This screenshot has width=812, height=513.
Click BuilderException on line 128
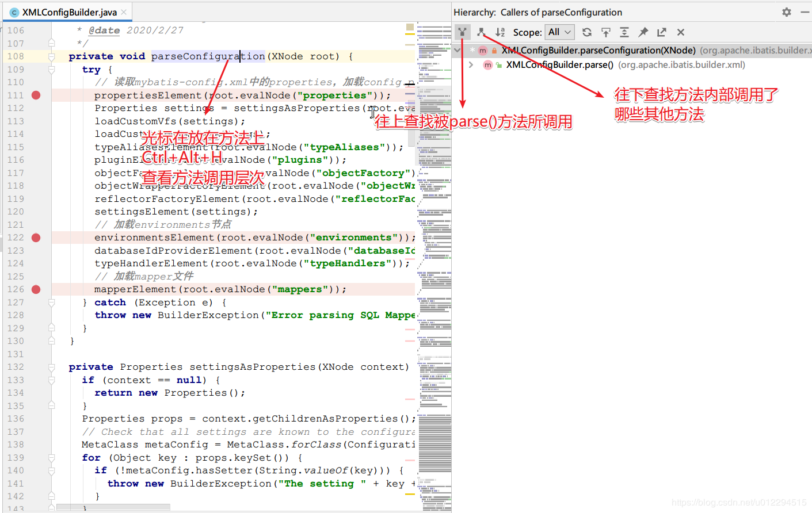tap(208, 315)
